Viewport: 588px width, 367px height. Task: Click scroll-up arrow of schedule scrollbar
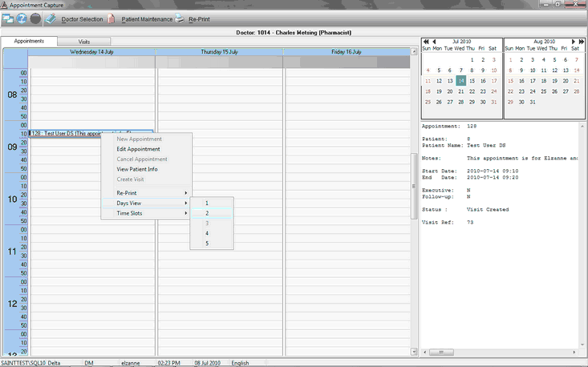(414, 51)
